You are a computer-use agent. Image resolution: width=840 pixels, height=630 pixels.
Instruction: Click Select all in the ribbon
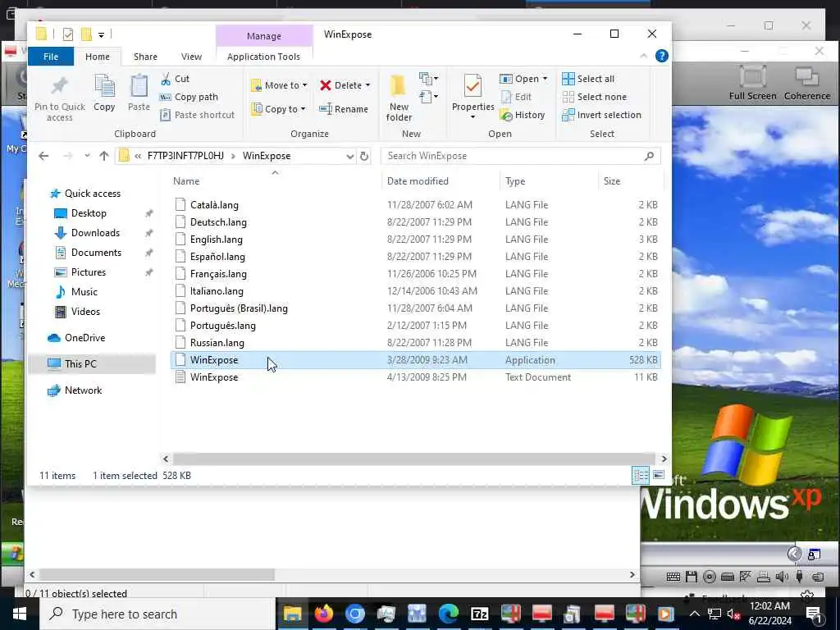[x=588, y=79]
